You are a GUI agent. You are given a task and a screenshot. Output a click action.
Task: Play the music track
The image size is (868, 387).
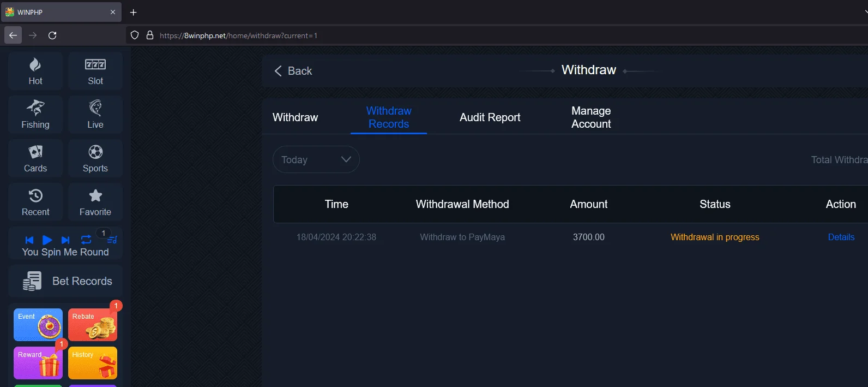[x=47, y=240]
